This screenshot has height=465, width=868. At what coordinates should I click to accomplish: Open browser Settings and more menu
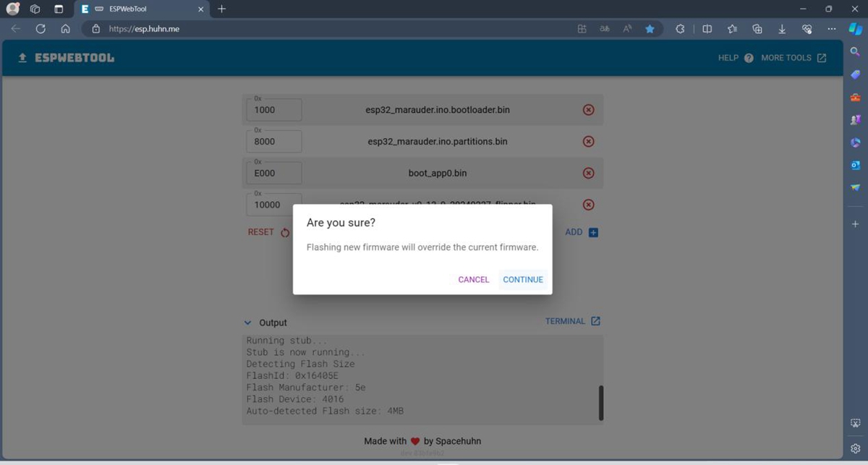click(832, 29)
